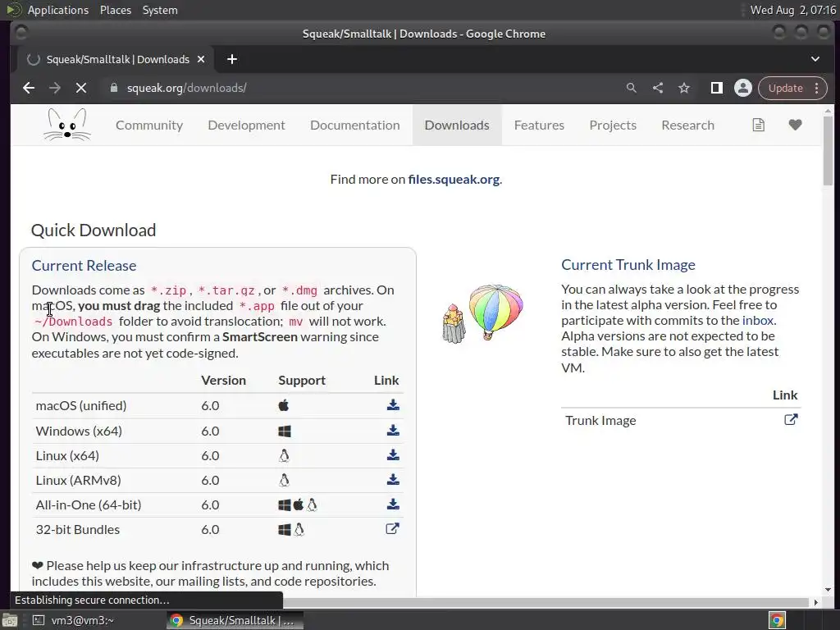Image resolution: width=840 pixels, height=630 pixels.
Task: Click the Wed Aug 2 clock in the panel
Action: point(792,10)
